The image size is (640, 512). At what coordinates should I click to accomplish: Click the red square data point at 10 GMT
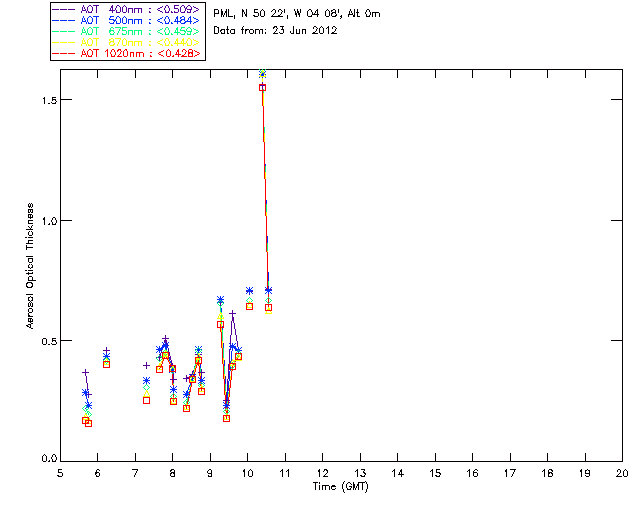[249, 306]
